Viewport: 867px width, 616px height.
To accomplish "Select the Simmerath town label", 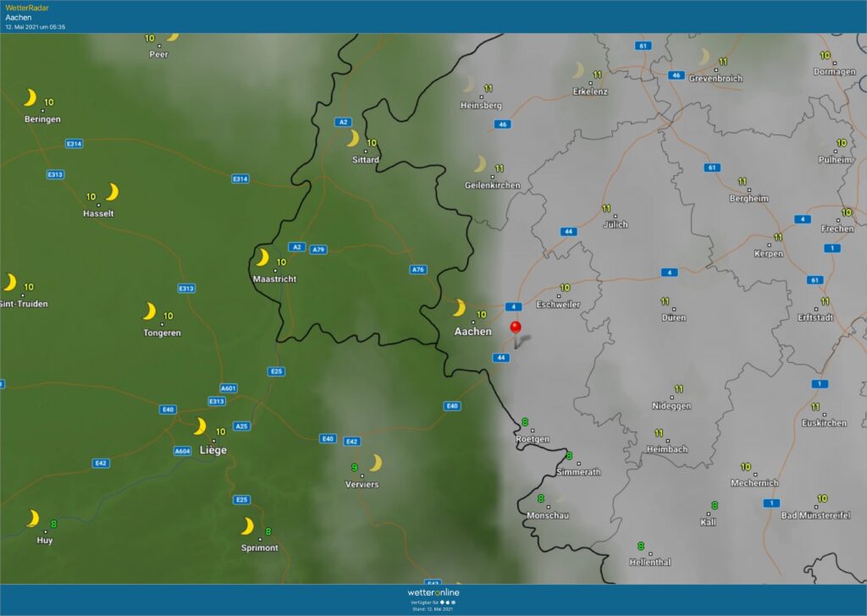I will [x=578, y=472].
